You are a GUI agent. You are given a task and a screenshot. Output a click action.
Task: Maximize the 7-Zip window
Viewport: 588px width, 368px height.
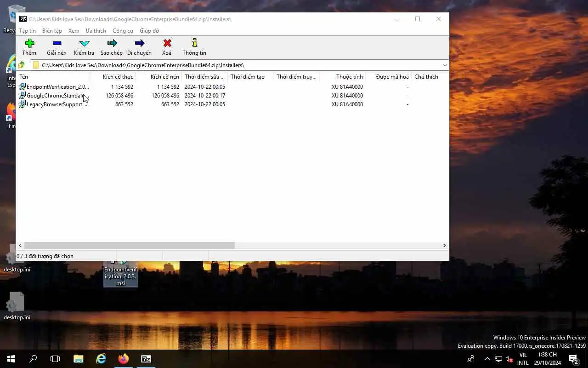(418, 19)
